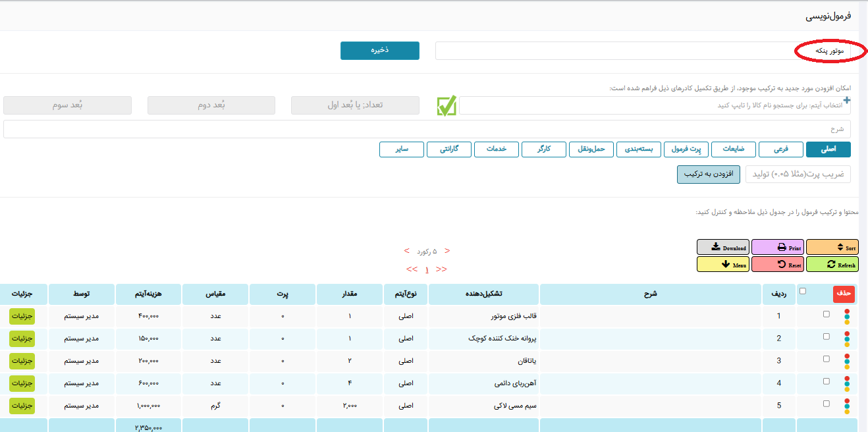Select the حمل‌ونقل type tab
Viewport: 868px width, 432px height.
[591, 149]
